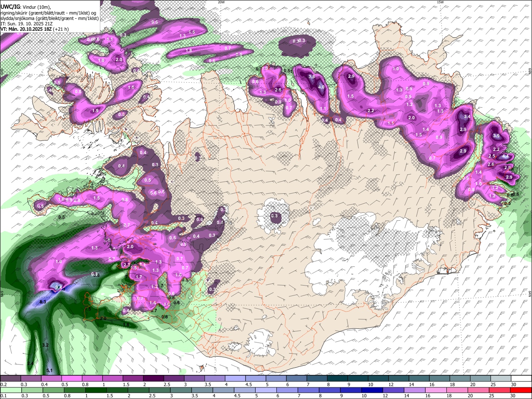Click the 4.4 snowfall value in the east
532x399 pixels.
[505, 156]
